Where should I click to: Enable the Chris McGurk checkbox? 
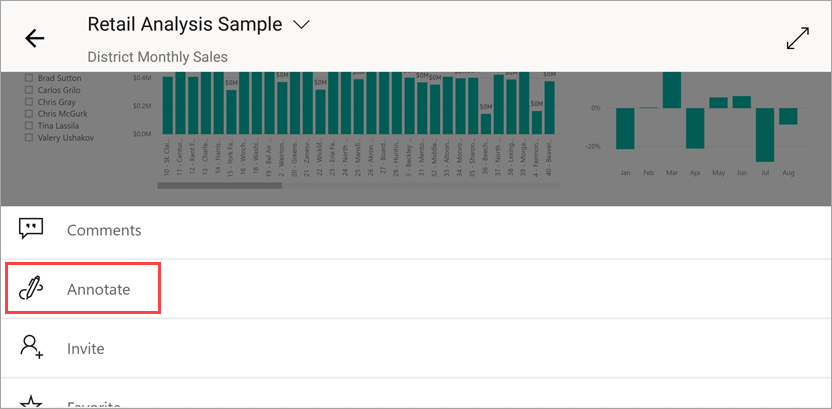[30, 114]
